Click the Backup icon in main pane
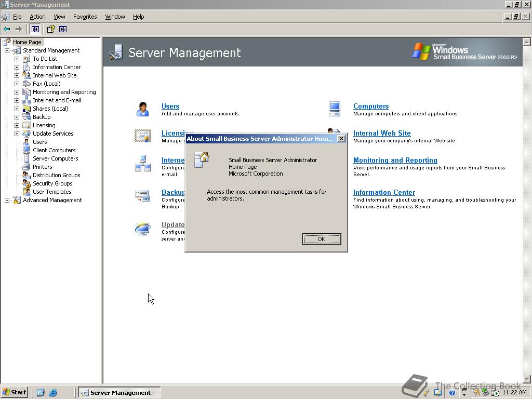Screen dimensions: 532x399 click(142, 196)
